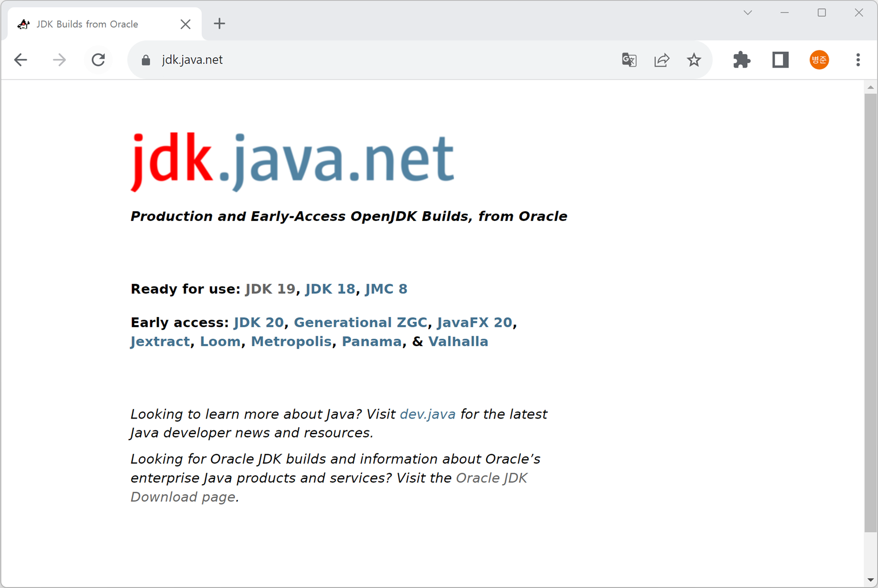878x588 pixels.
Task: Open the Panama link
Action: [x=372, y=342]
